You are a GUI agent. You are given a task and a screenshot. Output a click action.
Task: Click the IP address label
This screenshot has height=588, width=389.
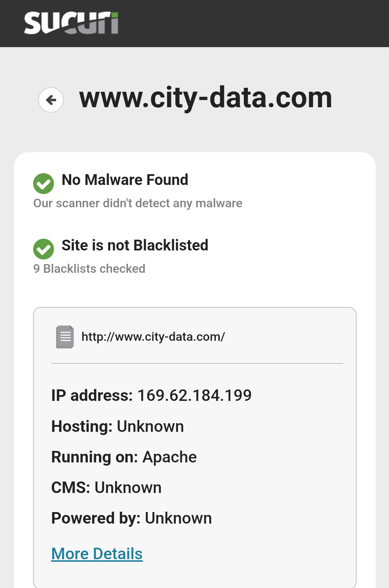click(x=92, y=395)
